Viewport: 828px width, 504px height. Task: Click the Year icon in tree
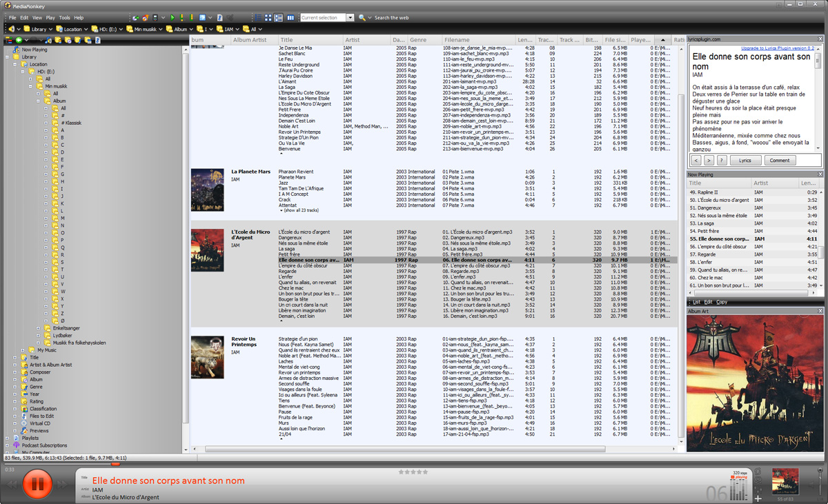(x=24, y=394)
